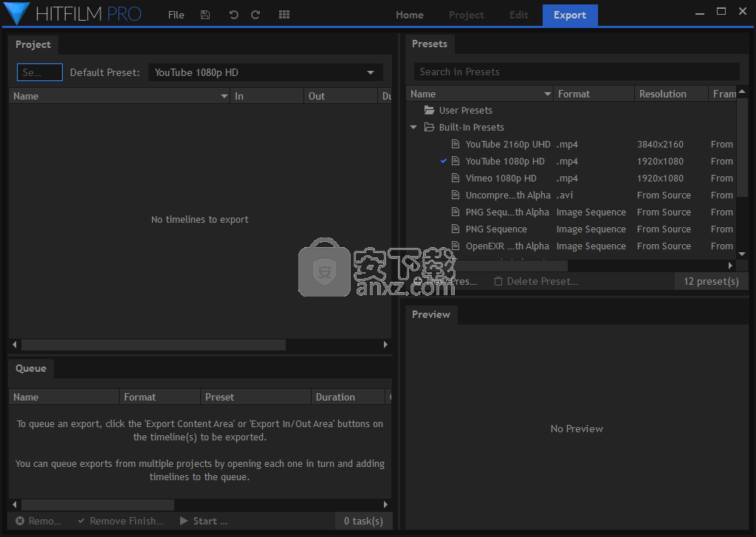Click the Resolution column header in Presets
The height and width of the screenshot is (537, 756).
(671, 94)
